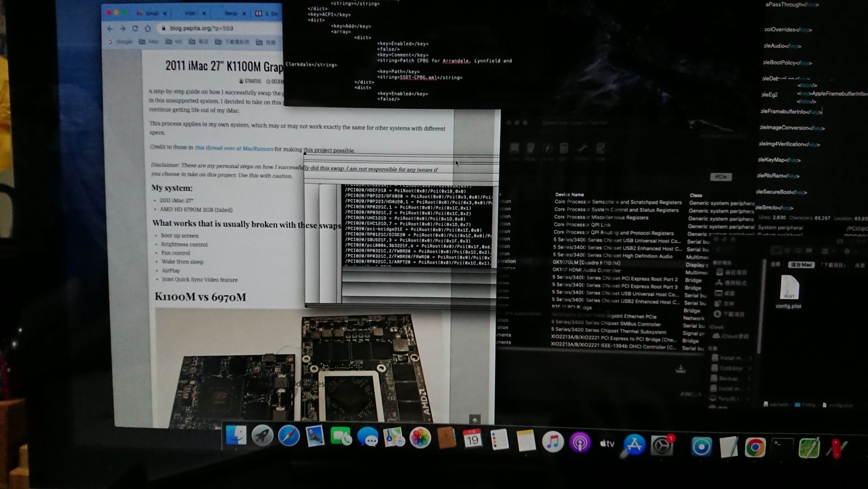
Task: Click the Terminal icon in Dock
Action: tap(783, 447)
